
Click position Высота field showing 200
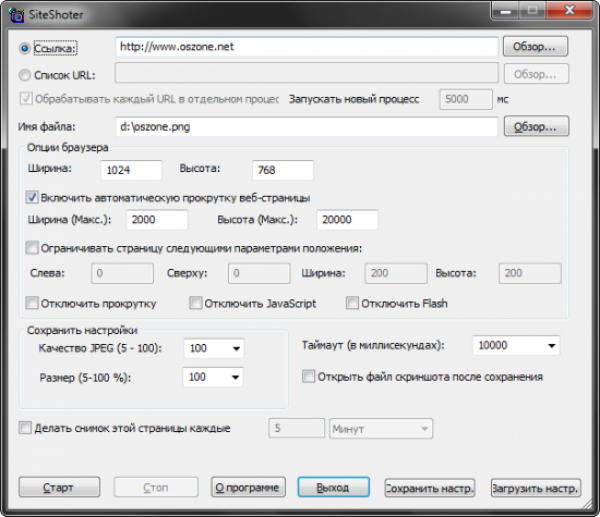(530, 273)
